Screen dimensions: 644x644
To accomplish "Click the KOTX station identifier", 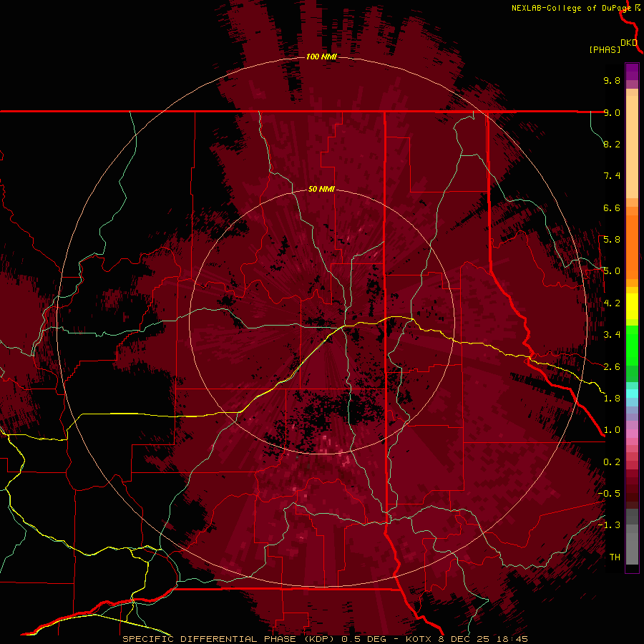I will click(419, 639).
